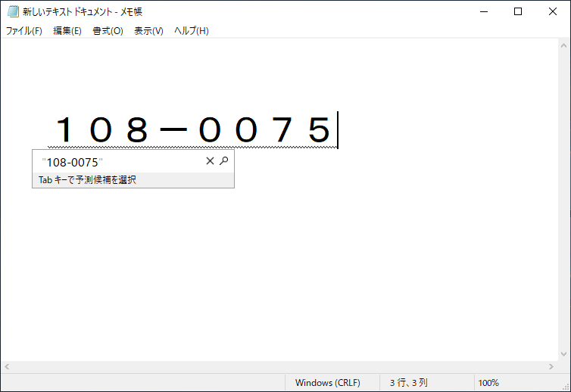
Task: Maximize the メモ帳 window
Action: tap(518, 11)
